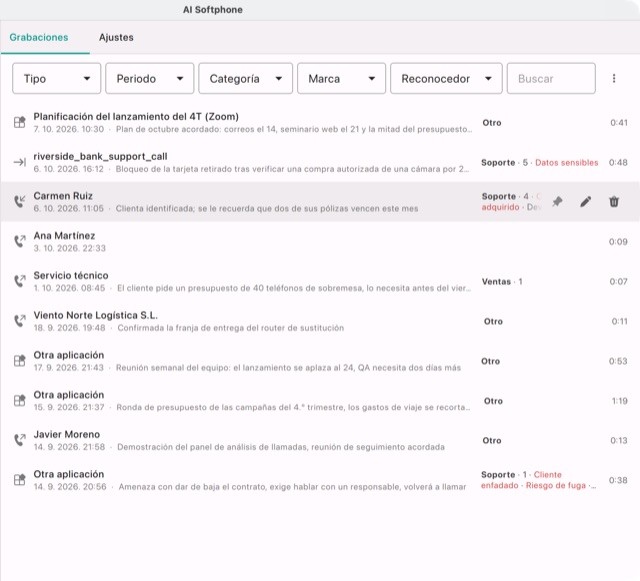Click summary 'Clienta identificada; se le recuerda'

pos(267,209)
